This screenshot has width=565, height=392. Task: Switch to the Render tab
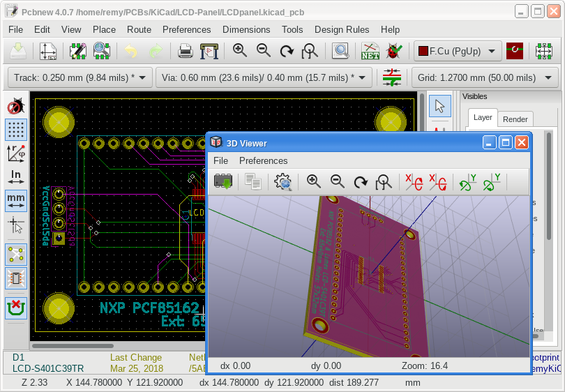click(515, 119)
